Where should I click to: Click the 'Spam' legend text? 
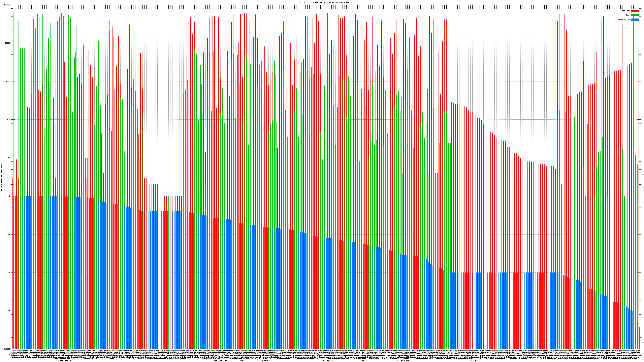[628, 15]
